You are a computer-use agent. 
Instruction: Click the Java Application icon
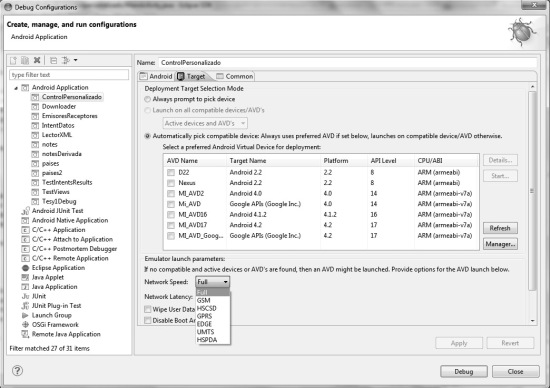click(x=25, y=287)
